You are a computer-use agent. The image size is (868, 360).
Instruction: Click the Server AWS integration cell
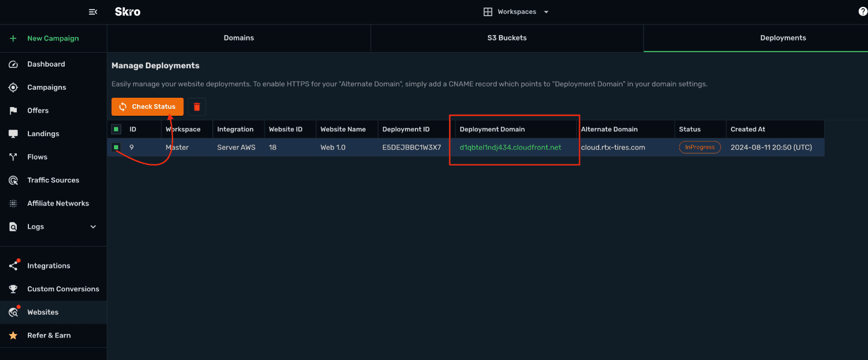pos(236,148)
